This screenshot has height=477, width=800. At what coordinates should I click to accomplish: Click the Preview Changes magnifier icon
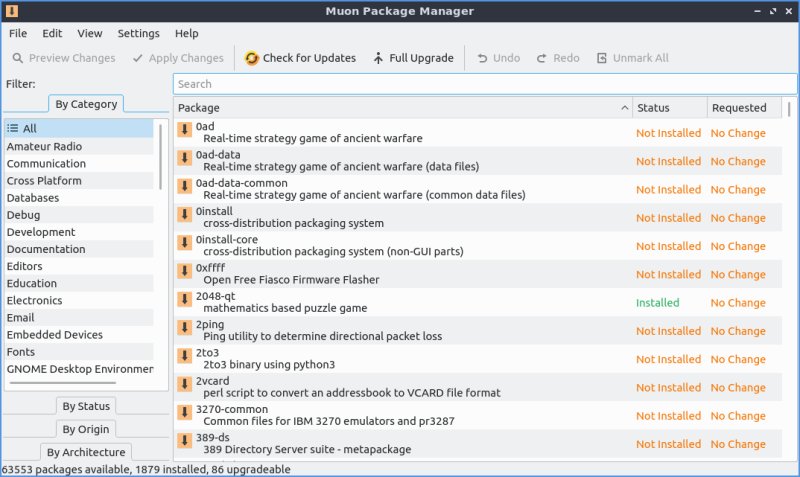[x=18, y=58]
